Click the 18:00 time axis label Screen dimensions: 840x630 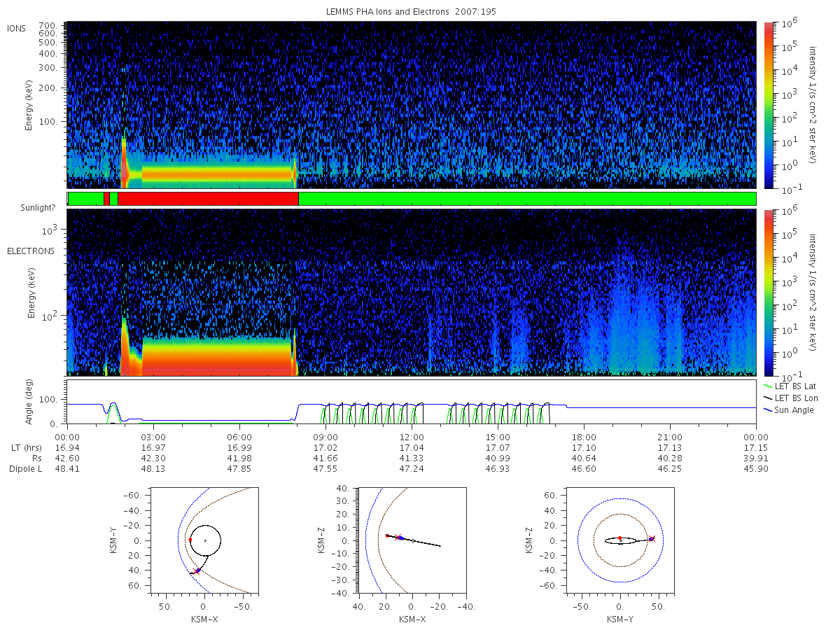(x=584, y=437)
